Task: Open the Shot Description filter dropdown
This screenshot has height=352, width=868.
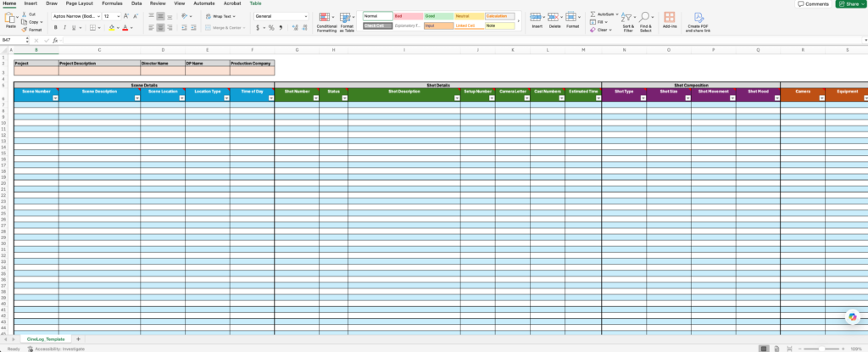Action: [457, 98]
